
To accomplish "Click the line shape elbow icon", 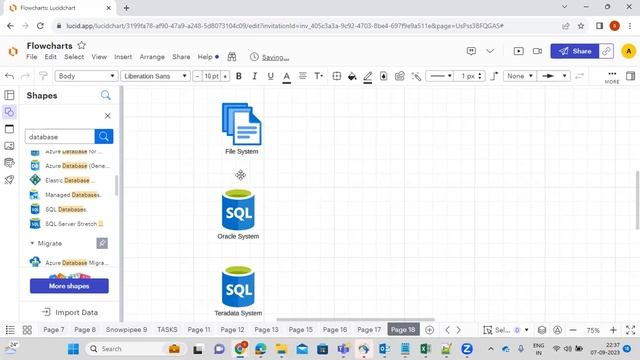I will pos(494,76).
